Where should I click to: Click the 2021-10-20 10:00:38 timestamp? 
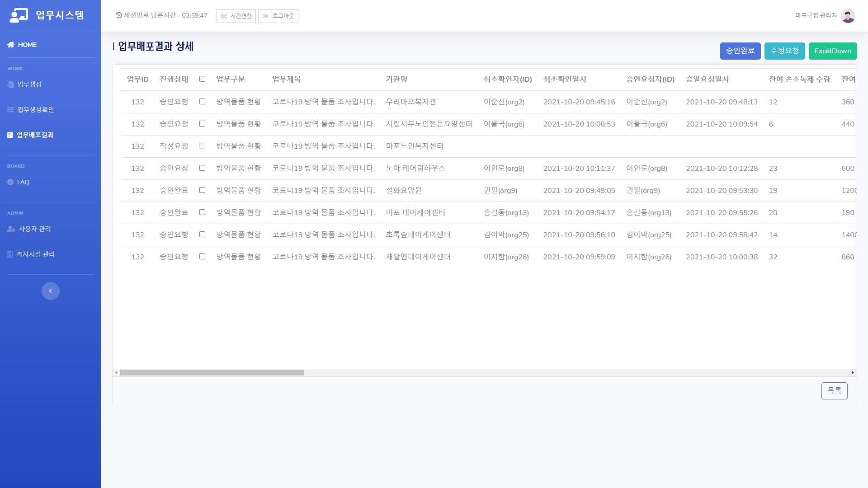722,257
